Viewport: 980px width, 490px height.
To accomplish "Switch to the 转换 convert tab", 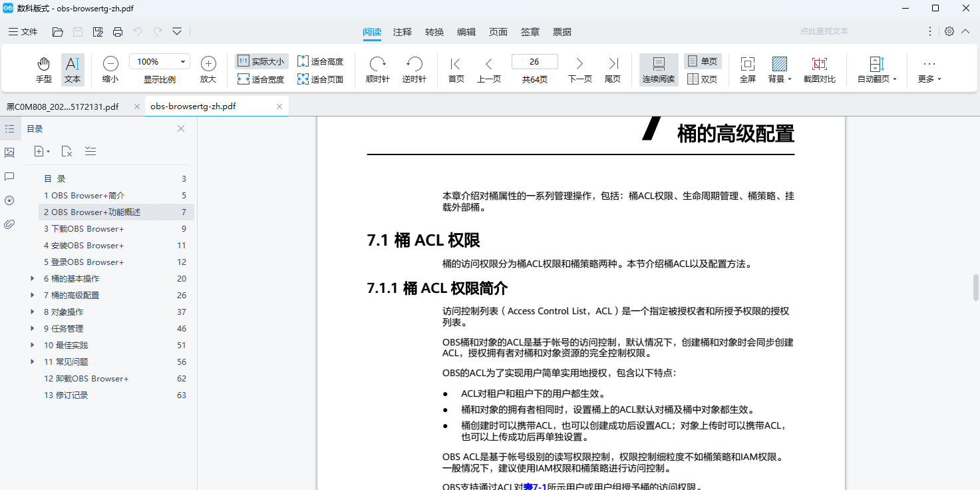I will coord(434,32).
